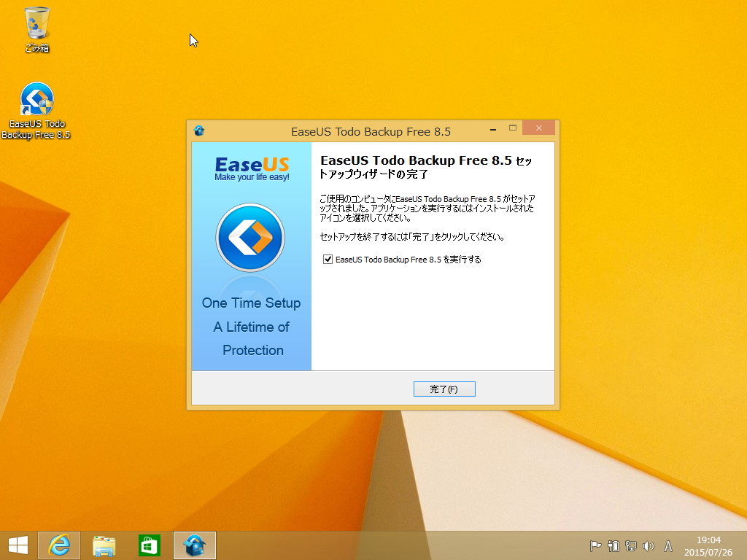Screen dimensions: 747x560
Task: Click the volume speaker tray icon
Action: 648,546
